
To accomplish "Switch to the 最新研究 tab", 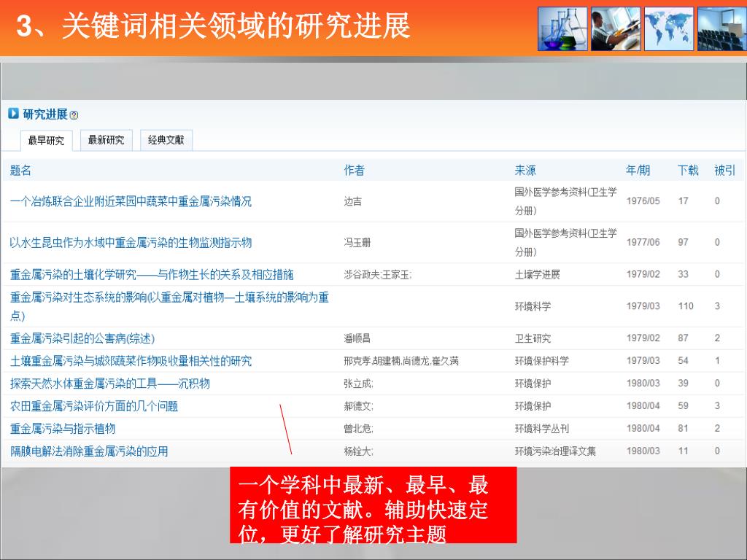I will (x=106, y=140).
